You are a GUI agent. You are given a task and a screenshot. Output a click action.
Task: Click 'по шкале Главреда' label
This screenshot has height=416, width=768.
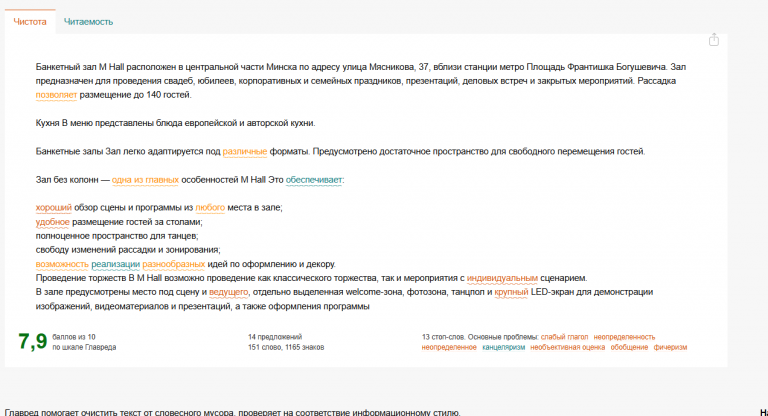[x=84, y=347]
